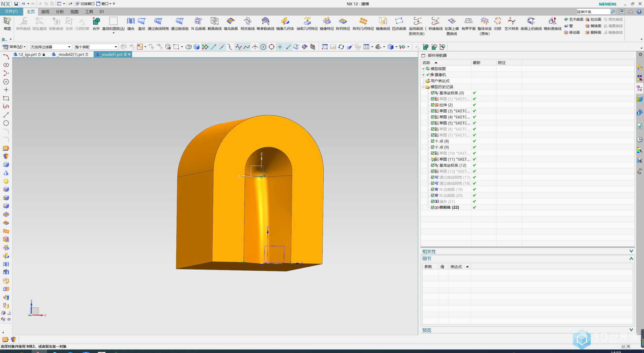
Task: Click the 艺术样条 (Studio Spline) icon
Action: click(x=511, y=24)
